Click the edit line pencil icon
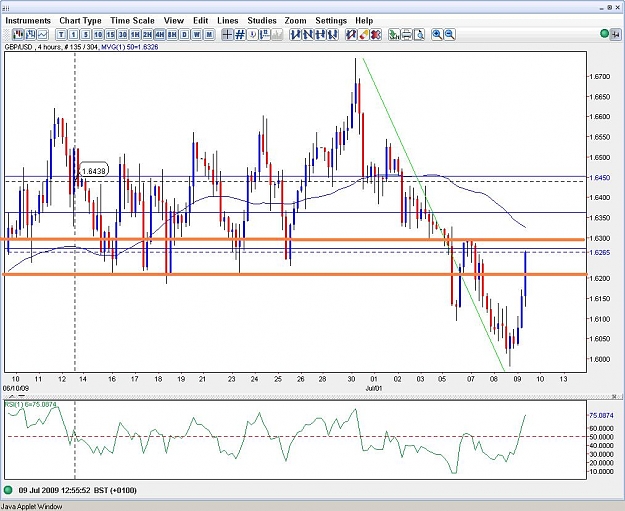 [351, 35]
